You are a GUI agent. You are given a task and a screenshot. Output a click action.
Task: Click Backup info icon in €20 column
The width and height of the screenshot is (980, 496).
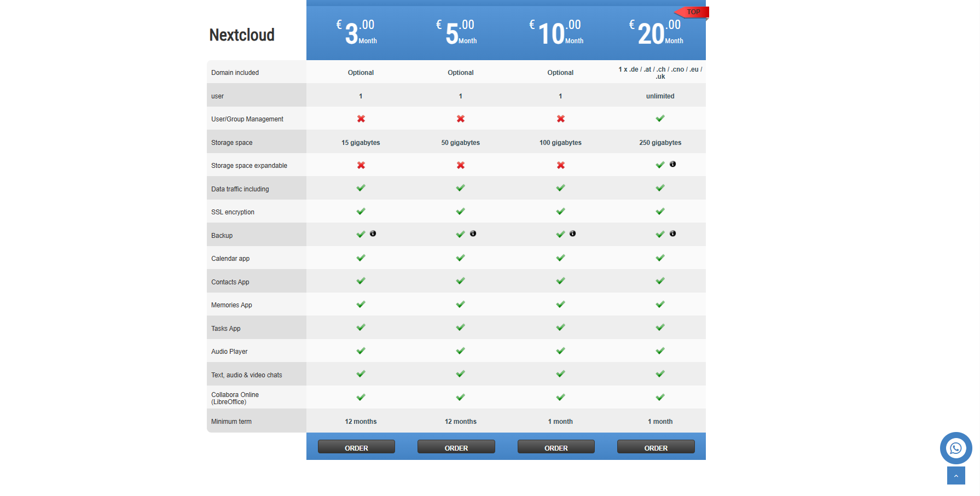pos(672,234)
